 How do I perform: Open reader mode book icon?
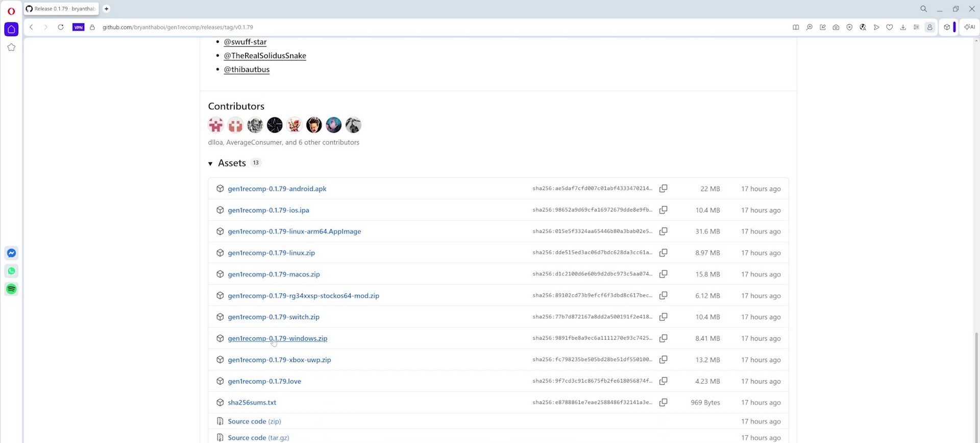tap(796, 27)
